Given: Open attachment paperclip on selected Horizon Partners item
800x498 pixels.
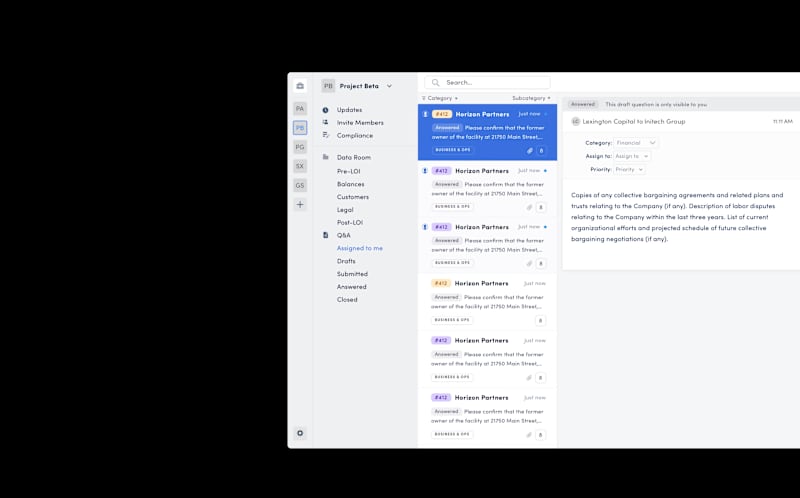Looking at the screenshot, I should (x=530, y=151).
